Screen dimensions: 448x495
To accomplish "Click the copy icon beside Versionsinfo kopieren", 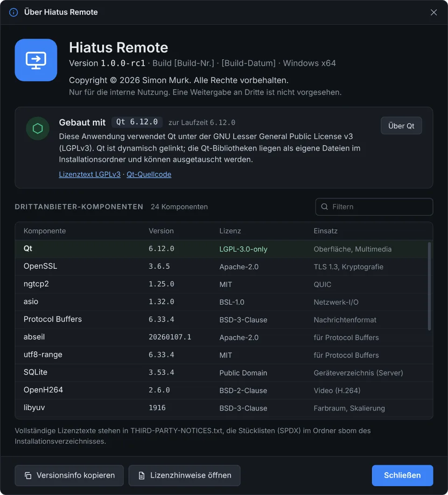I will (x=28, y=475).
